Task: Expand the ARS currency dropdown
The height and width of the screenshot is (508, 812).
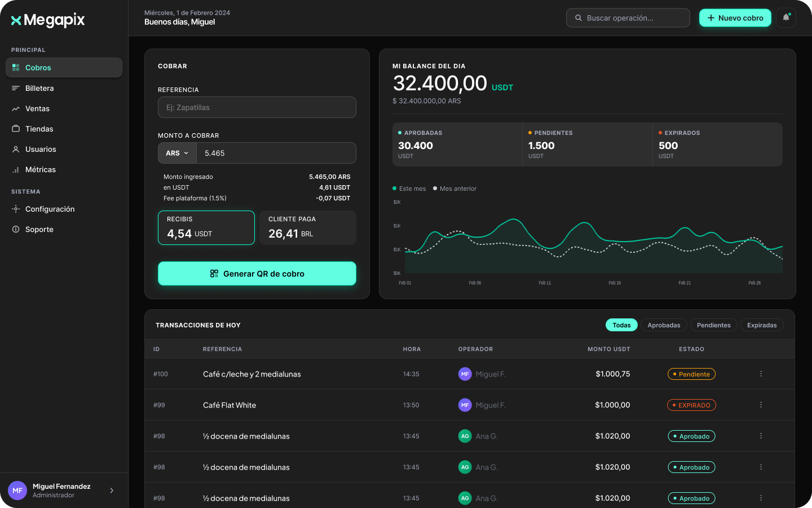Action: [177, 153]
